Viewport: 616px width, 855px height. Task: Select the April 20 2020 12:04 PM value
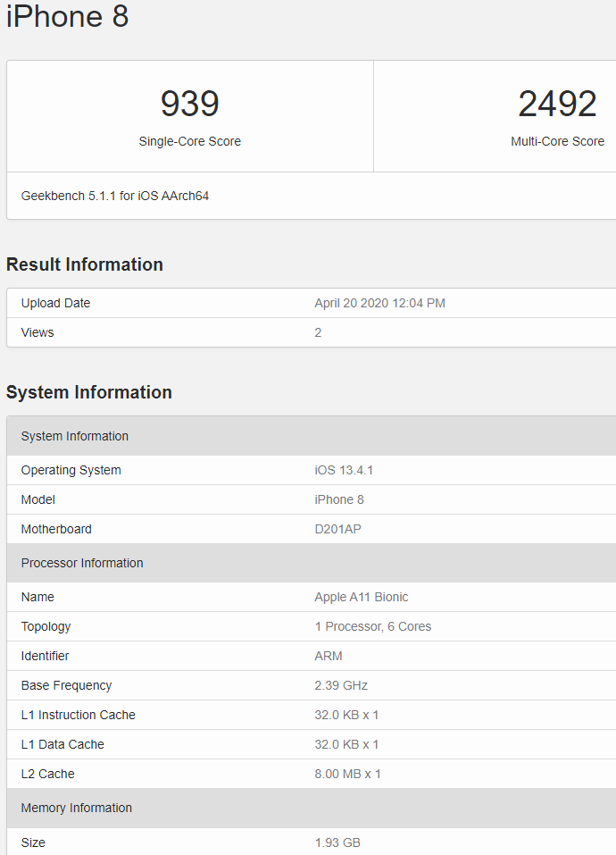click(379, 303)
